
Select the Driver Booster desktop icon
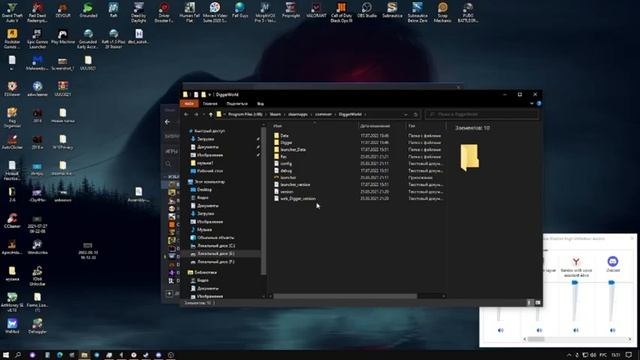click(164, 12)
